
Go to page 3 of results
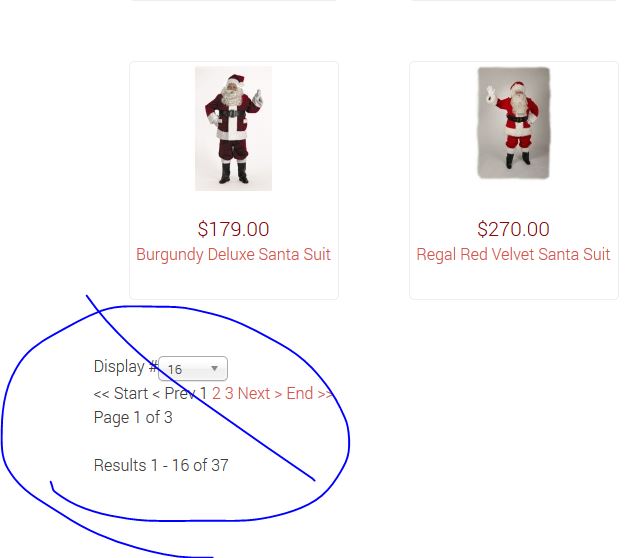229,394
